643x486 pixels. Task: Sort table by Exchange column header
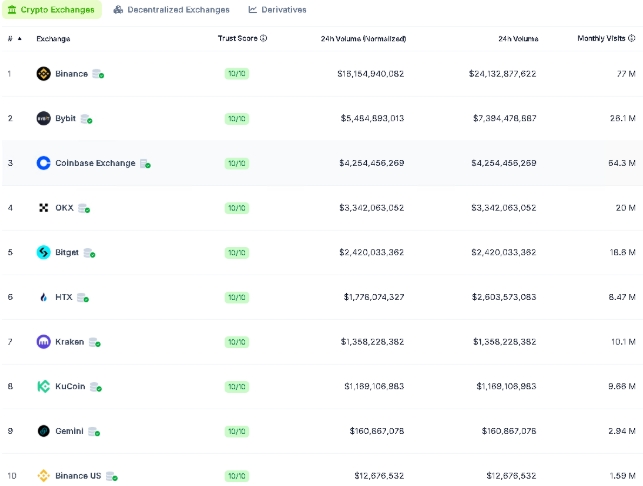53,39
